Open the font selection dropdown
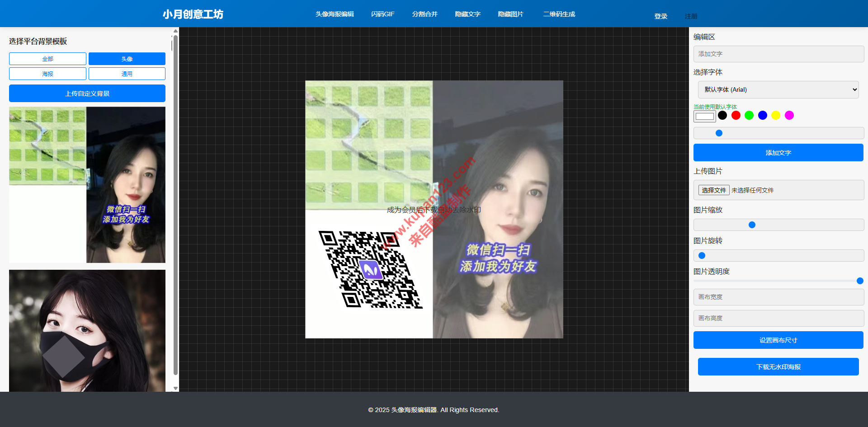This screenshot has height=427, width=868. [x=778, y=89]
